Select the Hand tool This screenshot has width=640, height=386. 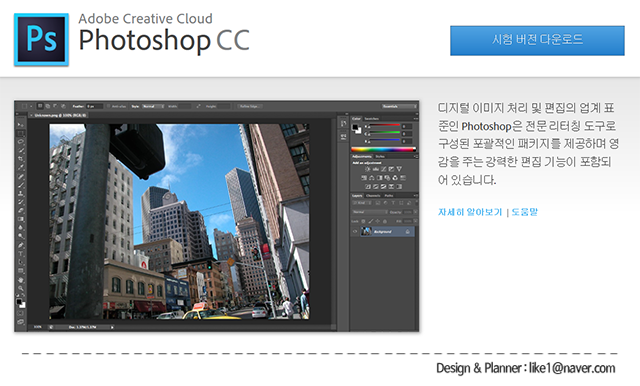click(x=20, y=280)
